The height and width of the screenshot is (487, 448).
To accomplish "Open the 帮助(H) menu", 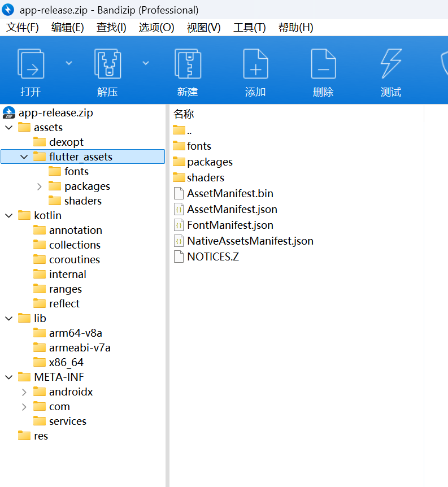I will (296, 28).
